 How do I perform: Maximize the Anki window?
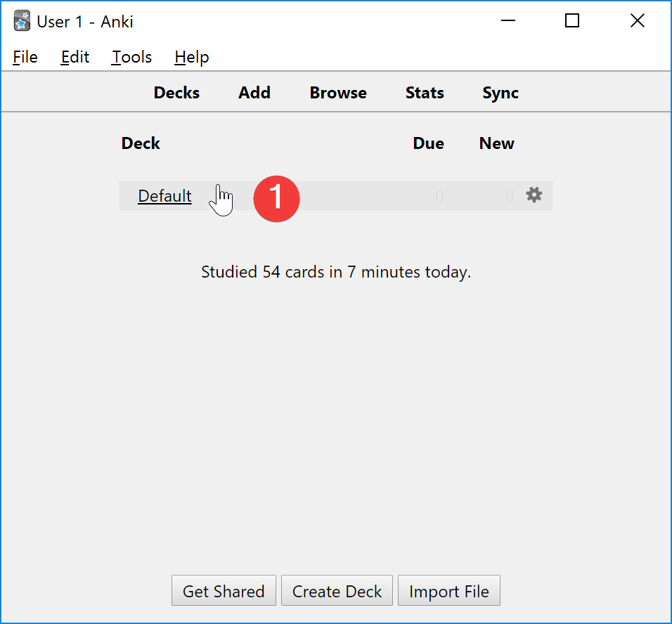click(x=572, y=20)
